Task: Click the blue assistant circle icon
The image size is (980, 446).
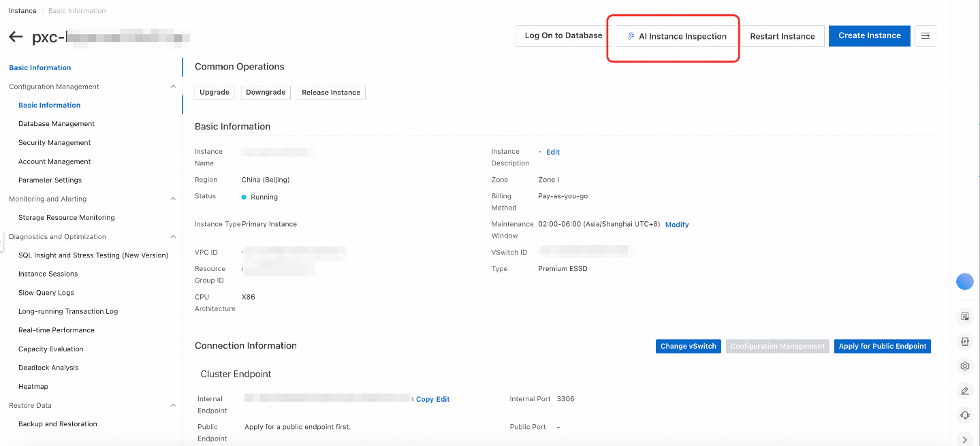Action: 965,281
